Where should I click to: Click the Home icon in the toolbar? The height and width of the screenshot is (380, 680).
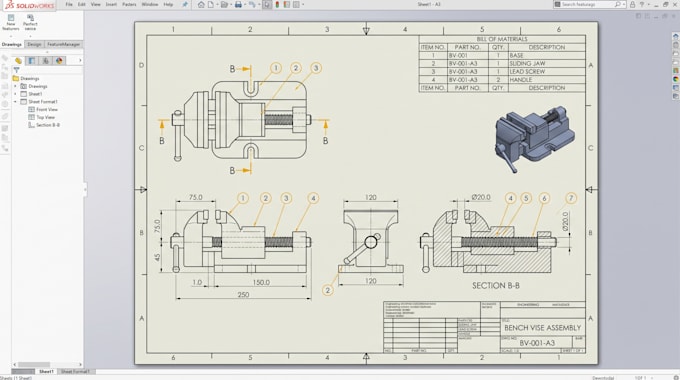201,4
